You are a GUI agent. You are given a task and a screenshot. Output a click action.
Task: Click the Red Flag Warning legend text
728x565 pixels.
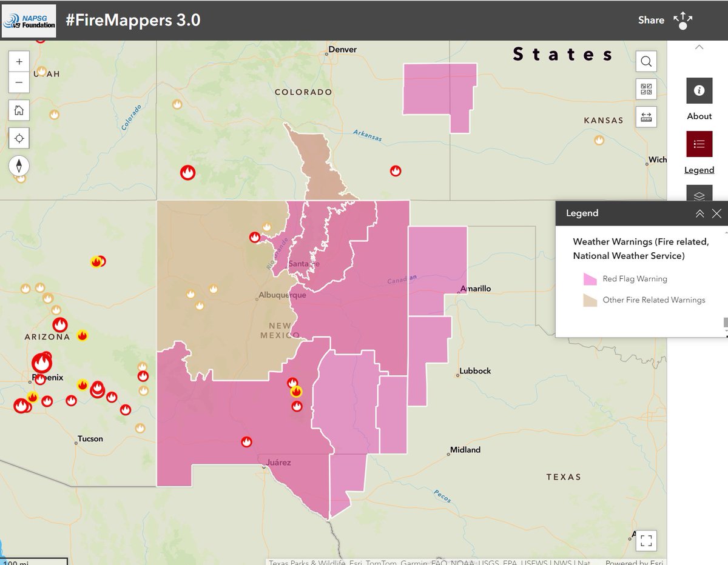[635, 279]
